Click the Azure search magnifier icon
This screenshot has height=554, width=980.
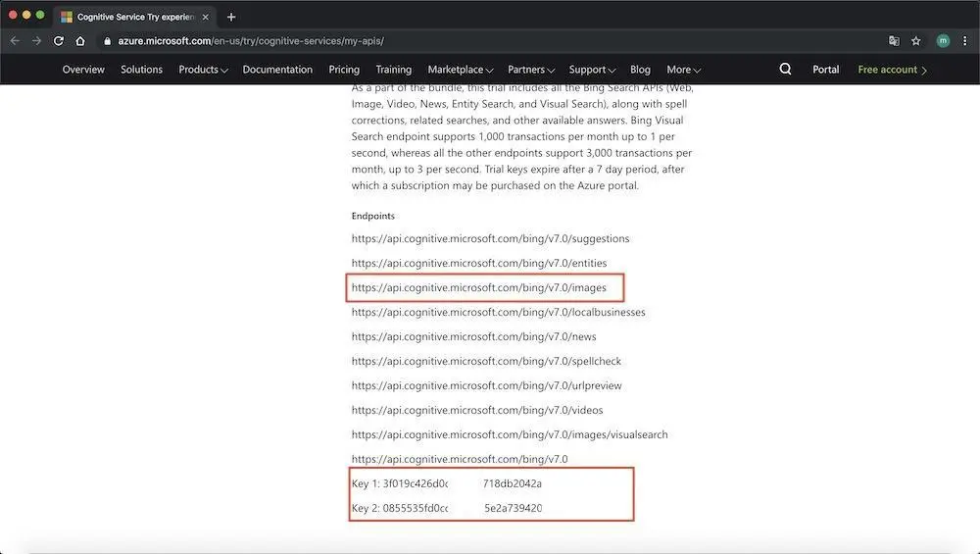click(786, 69)
